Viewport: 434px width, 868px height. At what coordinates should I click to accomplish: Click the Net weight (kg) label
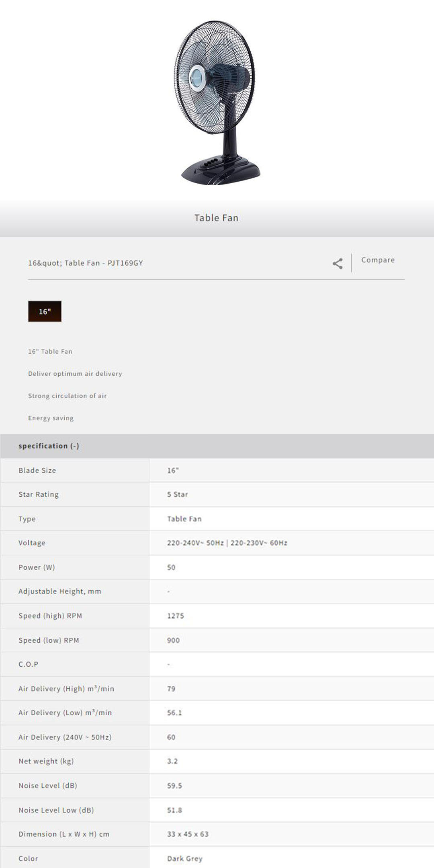point(46,761)
